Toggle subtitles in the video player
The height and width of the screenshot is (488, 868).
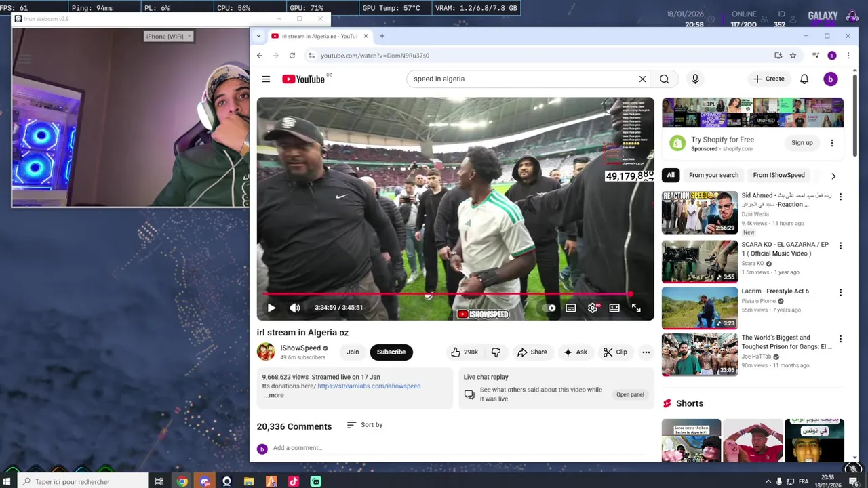571,308
